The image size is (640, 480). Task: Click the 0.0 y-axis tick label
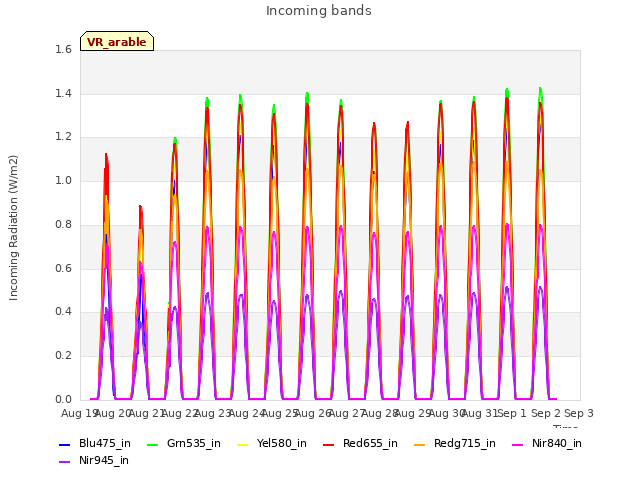(64, 400)
